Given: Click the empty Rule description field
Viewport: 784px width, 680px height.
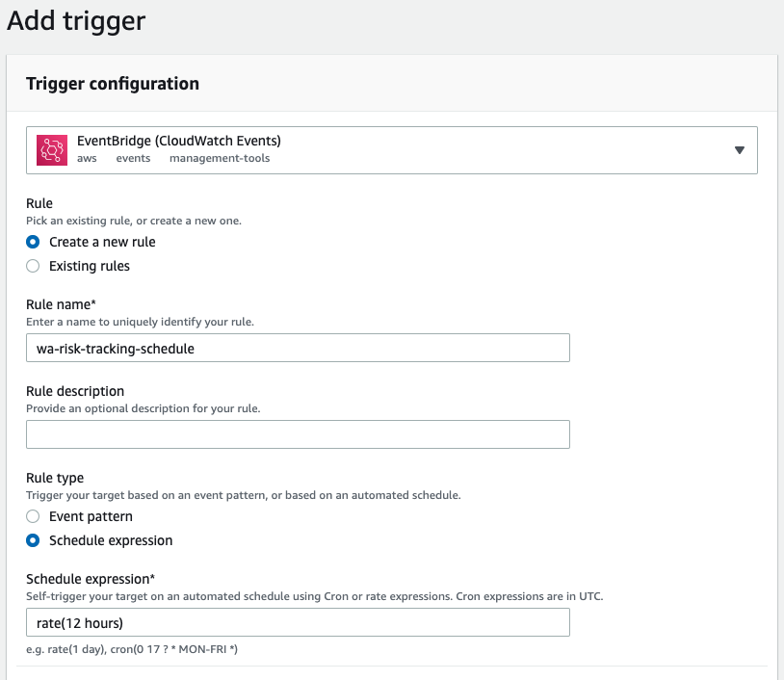Looking at the screenshot, I should (298, 433).
